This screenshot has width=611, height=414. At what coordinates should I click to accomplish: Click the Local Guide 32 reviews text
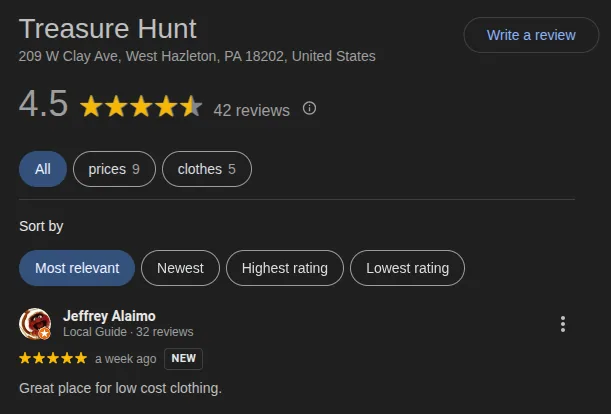click(x=128, y=332)
